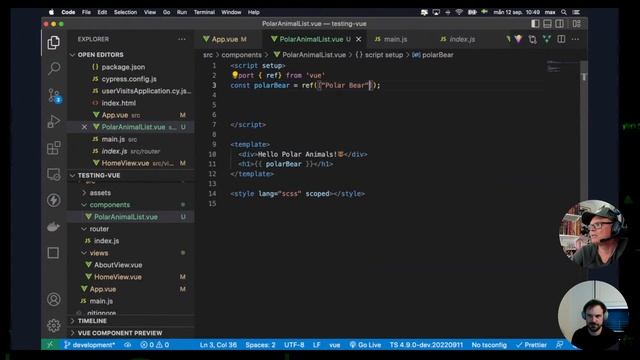
Task: Click Go Live in status bar
Action: pyautogui.click(x=365, y=345)
